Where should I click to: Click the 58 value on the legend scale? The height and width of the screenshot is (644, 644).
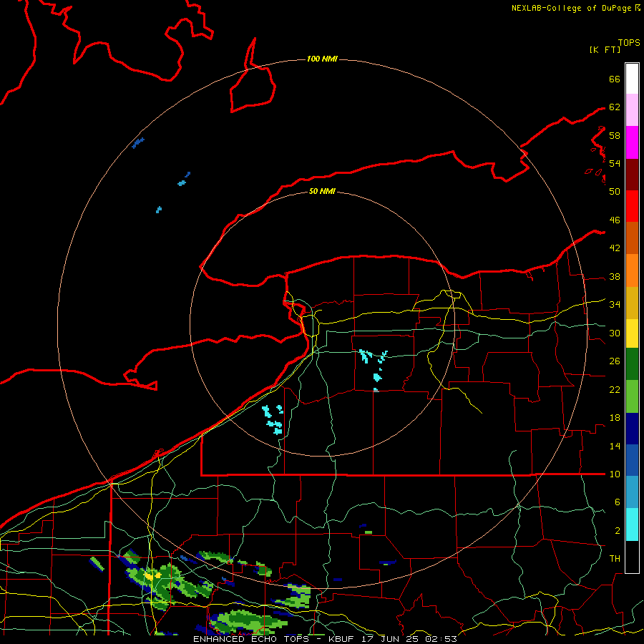coord(615,135)
